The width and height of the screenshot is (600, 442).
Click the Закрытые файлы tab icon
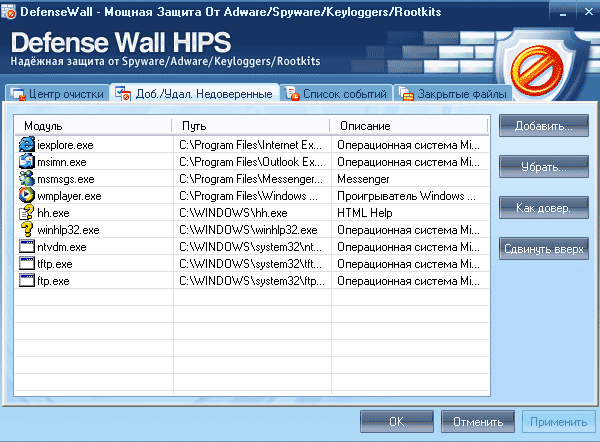click(406, 94)
